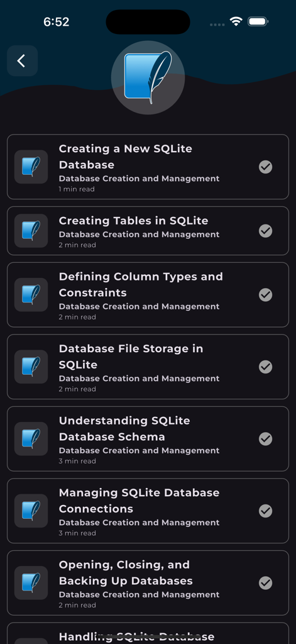Tap SQLite icon beside Managing SQLite Database Connections
The width and height of the screenshot is (296, 644).
(31, 511)
